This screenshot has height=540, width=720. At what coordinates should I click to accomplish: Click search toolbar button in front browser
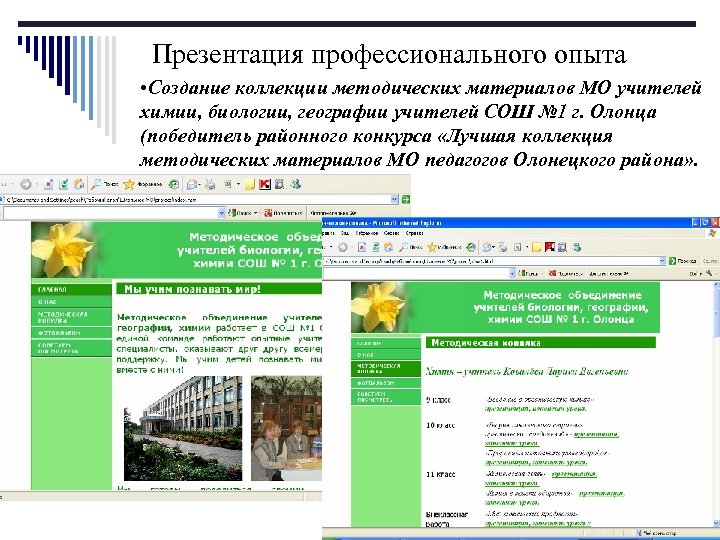[528, 274]
